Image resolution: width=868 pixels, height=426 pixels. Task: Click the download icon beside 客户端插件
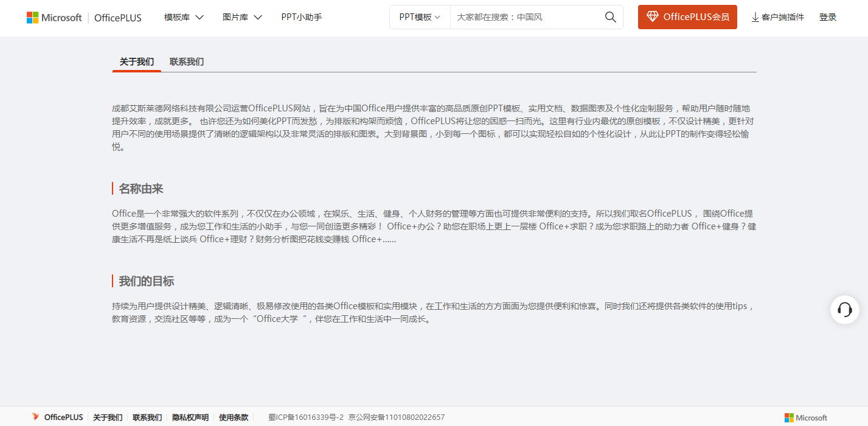[x=755, y=18]
